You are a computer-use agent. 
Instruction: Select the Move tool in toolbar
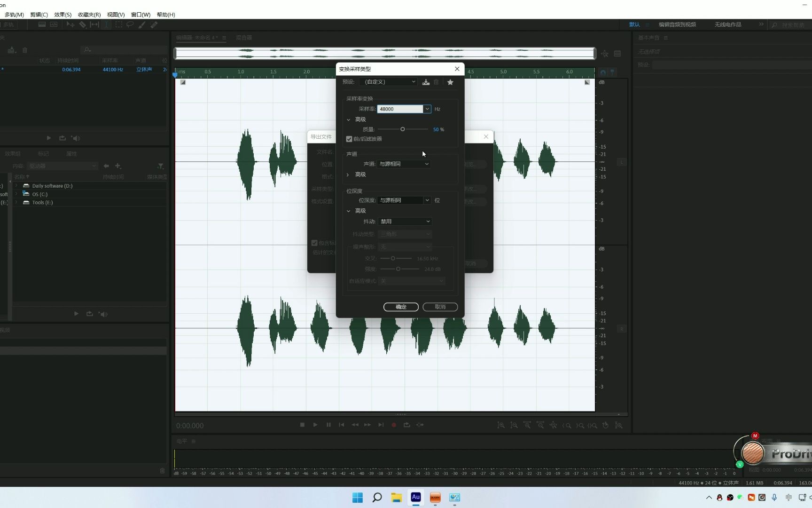70,24
